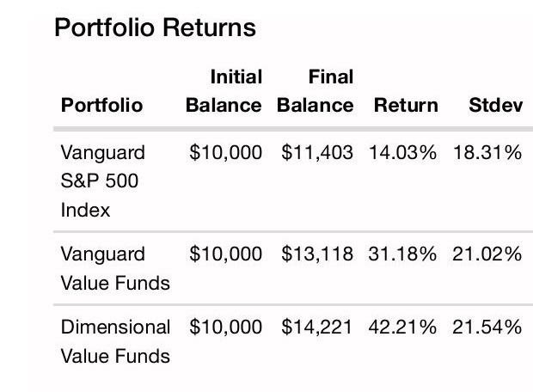Select the 21.02% standard deviation cell
Screen dimensions: 533x392
(487, 254)
